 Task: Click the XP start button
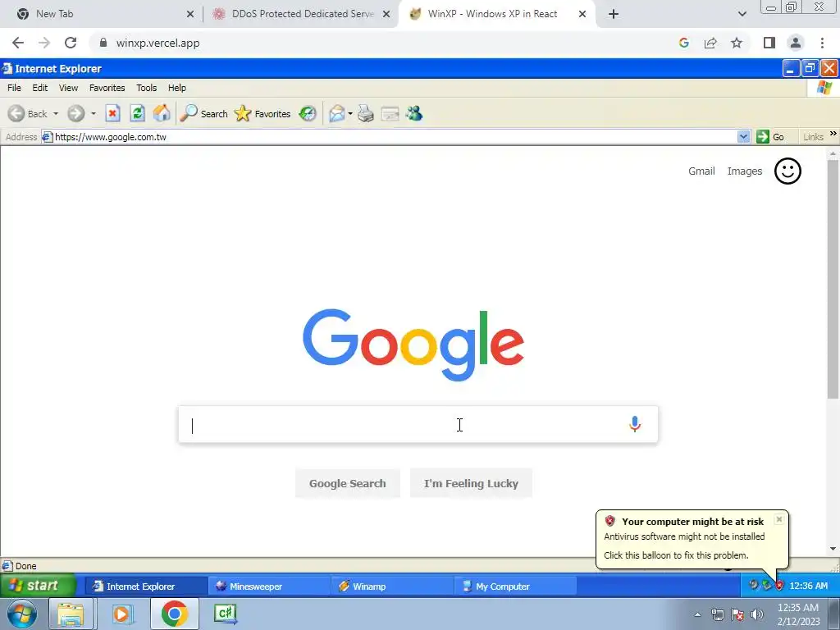(38, 586)
